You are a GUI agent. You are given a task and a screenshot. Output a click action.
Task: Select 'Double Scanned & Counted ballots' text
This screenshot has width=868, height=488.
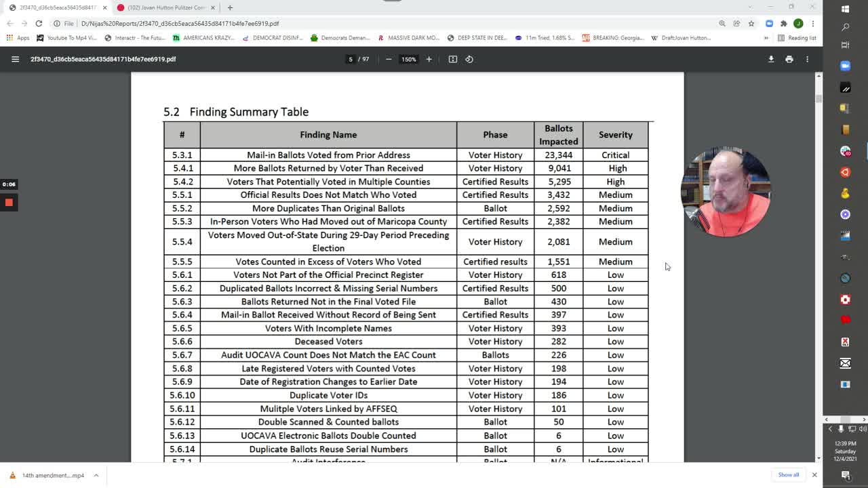328,422
